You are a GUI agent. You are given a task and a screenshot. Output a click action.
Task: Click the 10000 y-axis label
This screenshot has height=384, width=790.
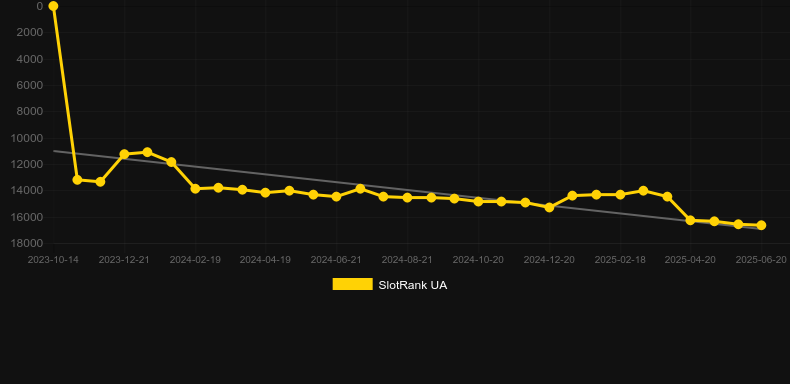pyautogui.click(x=30, y=138)
